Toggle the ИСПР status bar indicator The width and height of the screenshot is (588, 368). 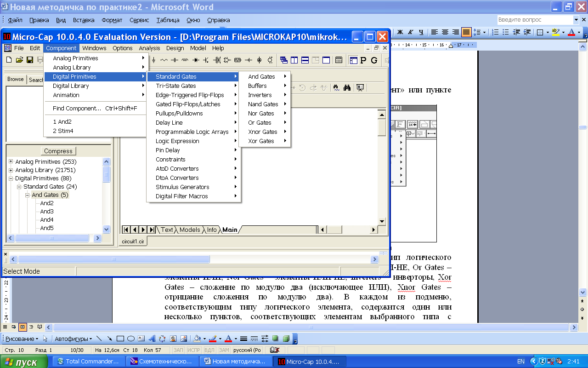[x=193, y=350]
